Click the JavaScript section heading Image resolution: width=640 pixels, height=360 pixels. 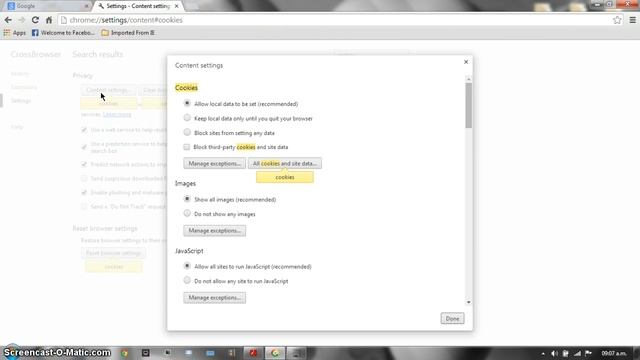click(x=189, y=251)
